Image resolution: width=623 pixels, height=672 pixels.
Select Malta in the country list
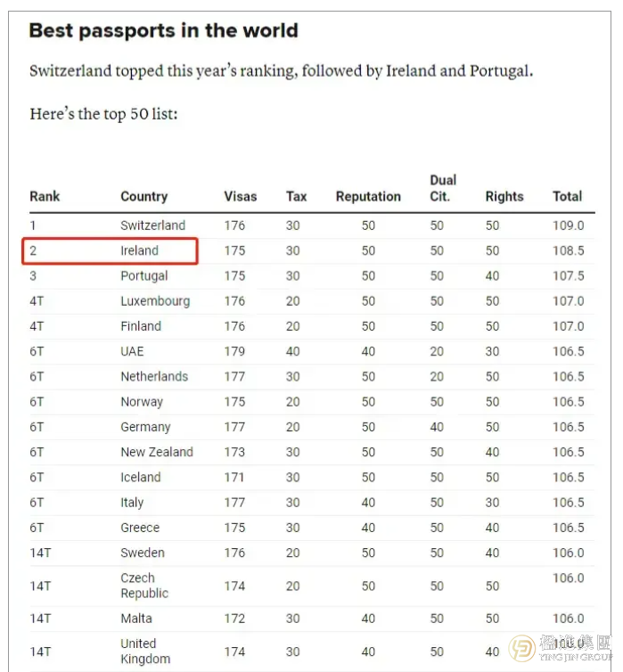pos(136,619)
